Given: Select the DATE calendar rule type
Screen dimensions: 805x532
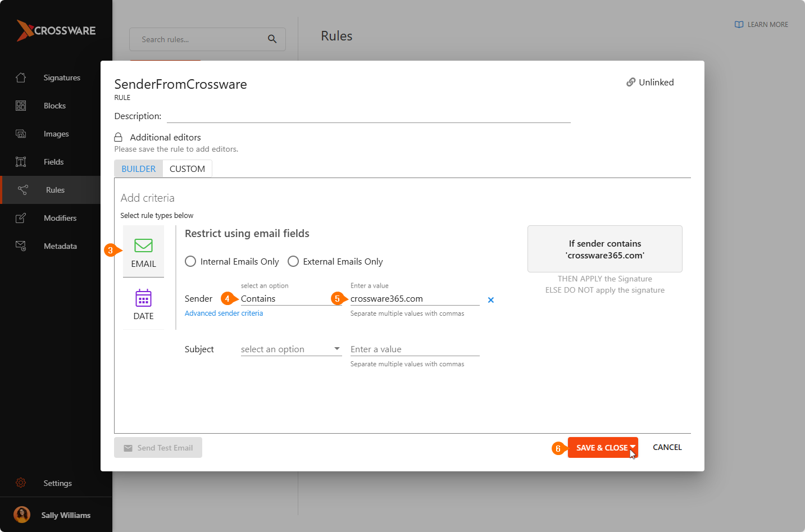Looking at the screenshot, I should click(143, 298).
